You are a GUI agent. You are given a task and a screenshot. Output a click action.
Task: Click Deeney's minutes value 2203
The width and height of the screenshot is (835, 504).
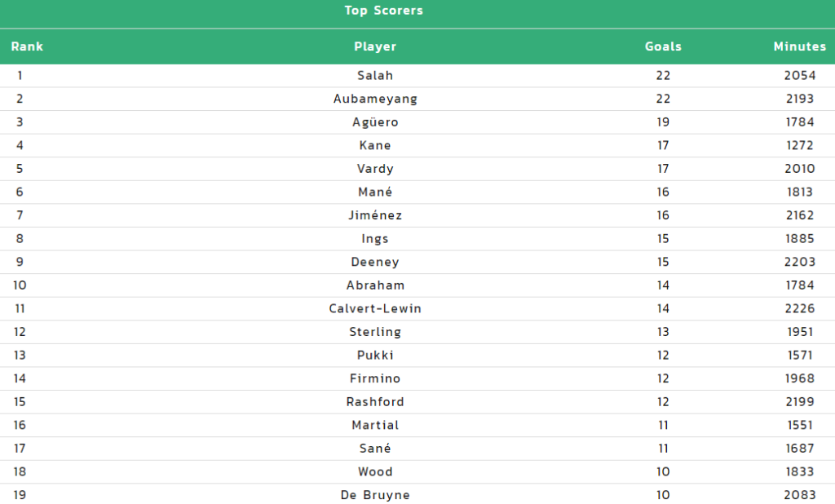pos(799,262)
